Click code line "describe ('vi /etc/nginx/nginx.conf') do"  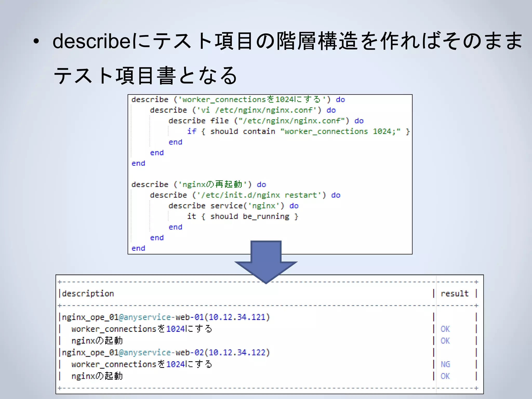coord(243,110)
